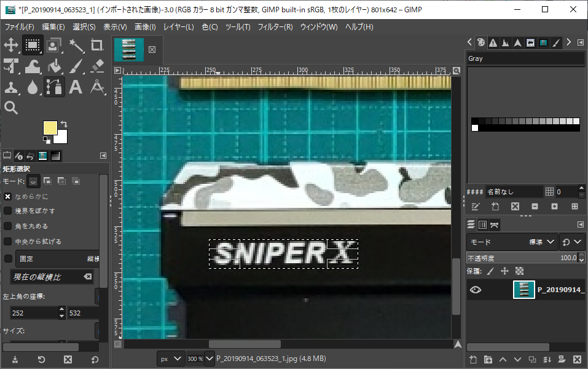Open the zoom percentage dropdown
Viewport: 588px width, 369px height.
tap(210, 359)
